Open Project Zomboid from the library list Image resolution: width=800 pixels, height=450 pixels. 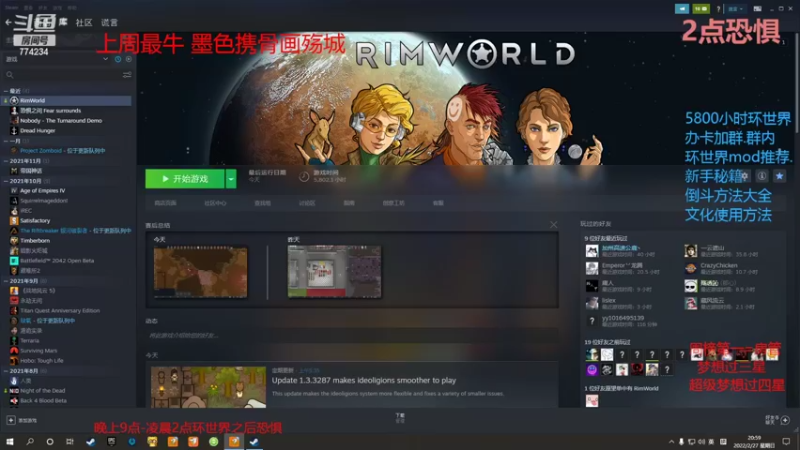click(62, 151)
